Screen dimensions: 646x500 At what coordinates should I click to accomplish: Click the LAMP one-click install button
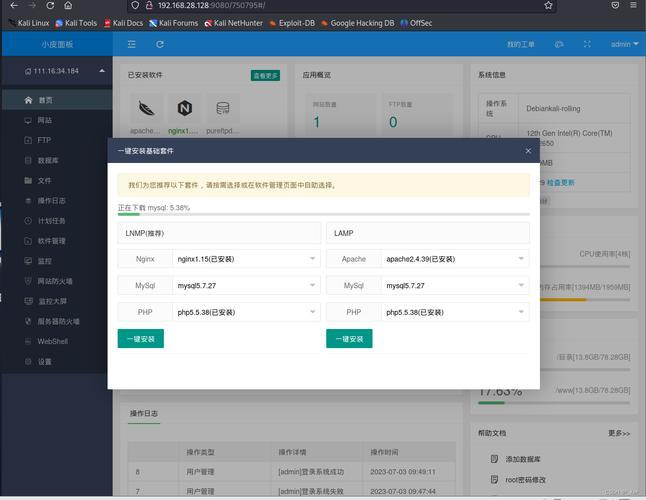349,339
